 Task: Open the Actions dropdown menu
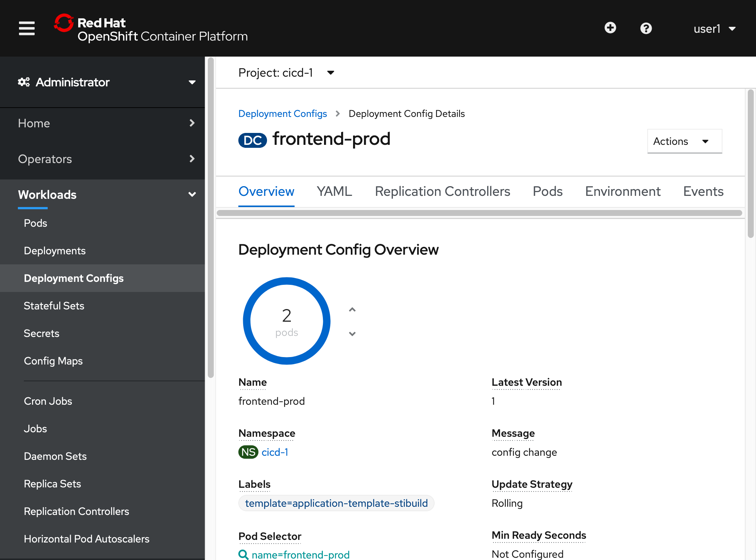[x=684, y=141]
